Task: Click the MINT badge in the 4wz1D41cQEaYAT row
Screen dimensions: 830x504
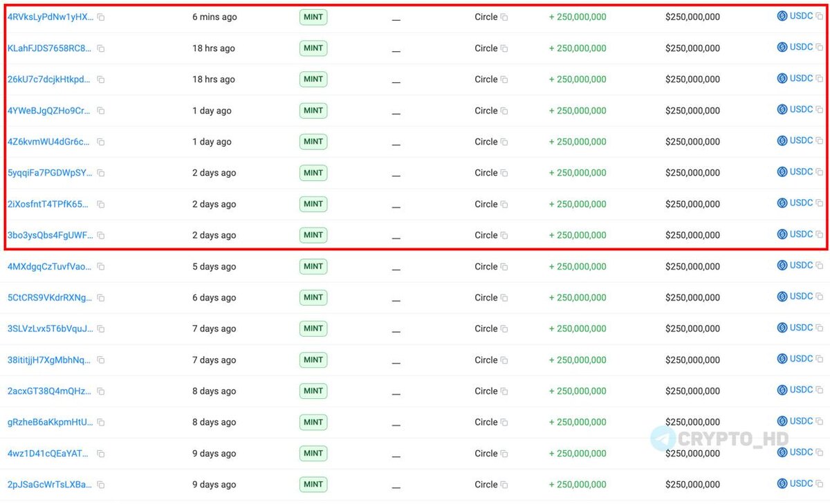Action: point(313,454)
